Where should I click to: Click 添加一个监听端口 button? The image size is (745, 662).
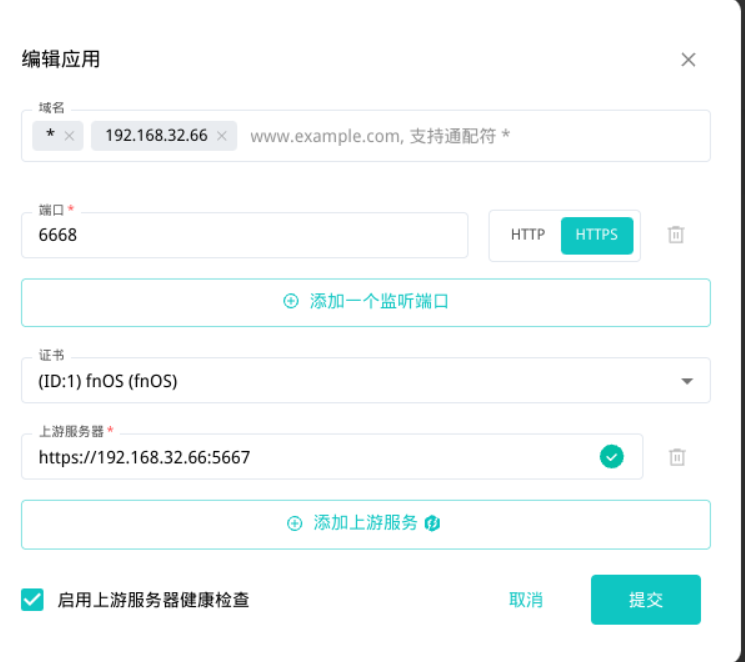click(366, 303)
